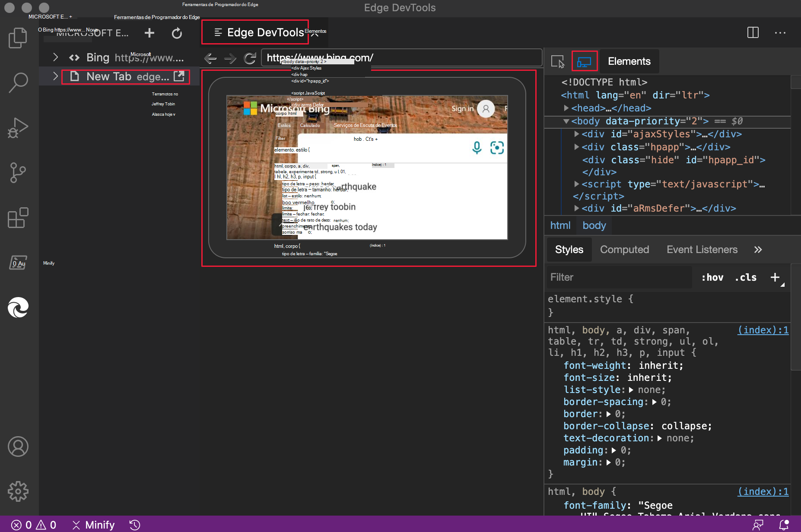Expand the script text/javascript node
The height and width of the screenshot is (532, 801).
click(x=577, y=184)
